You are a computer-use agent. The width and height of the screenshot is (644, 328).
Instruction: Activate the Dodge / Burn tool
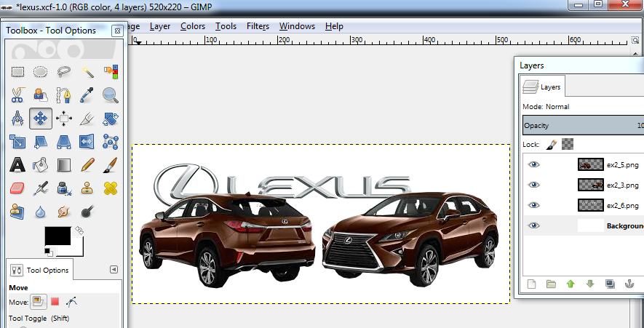[87, 212]
